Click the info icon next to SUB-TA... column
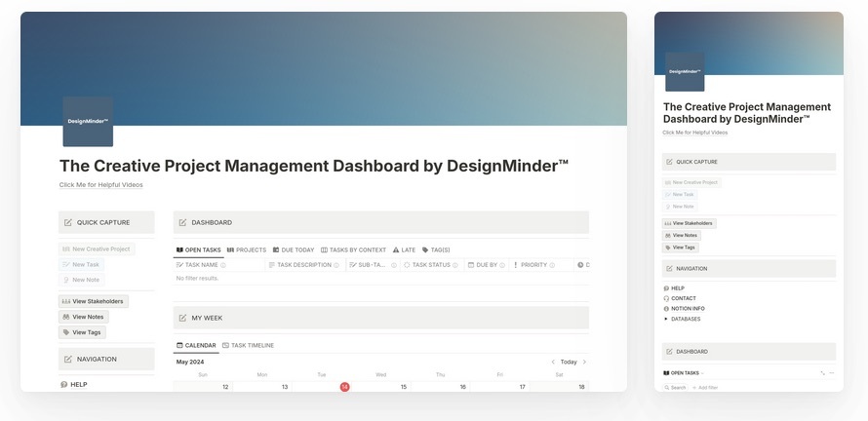Image resolution: width=868 pixels, height=421 pixels. (394, 265)
